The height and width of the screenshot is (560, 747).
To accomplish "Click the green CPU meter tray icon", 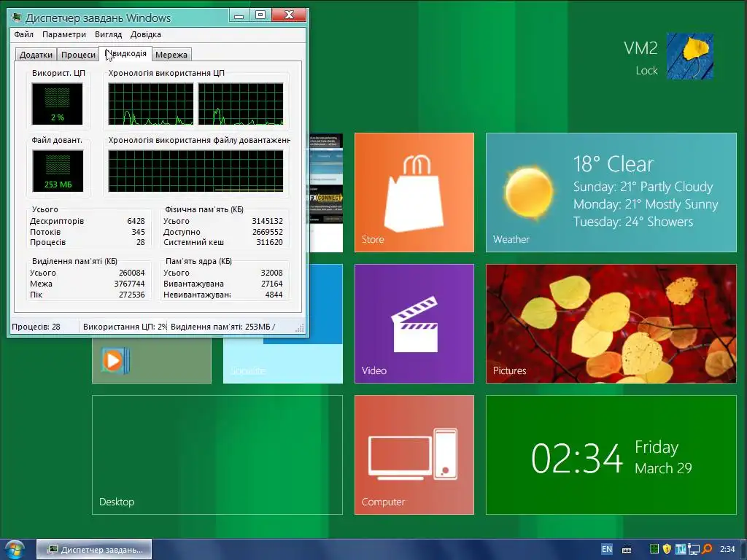I will (654, 549).
